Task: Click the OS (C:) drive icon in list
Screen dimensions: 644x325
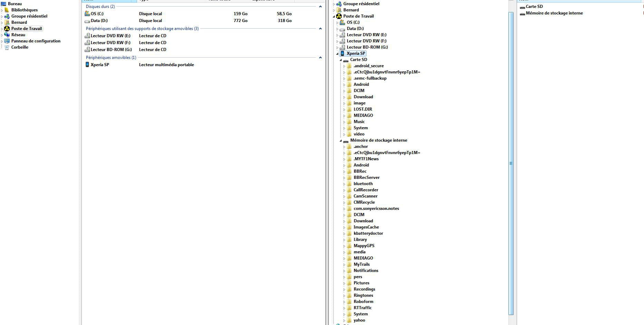Action: pyautogui.click(x=87, y=14)
